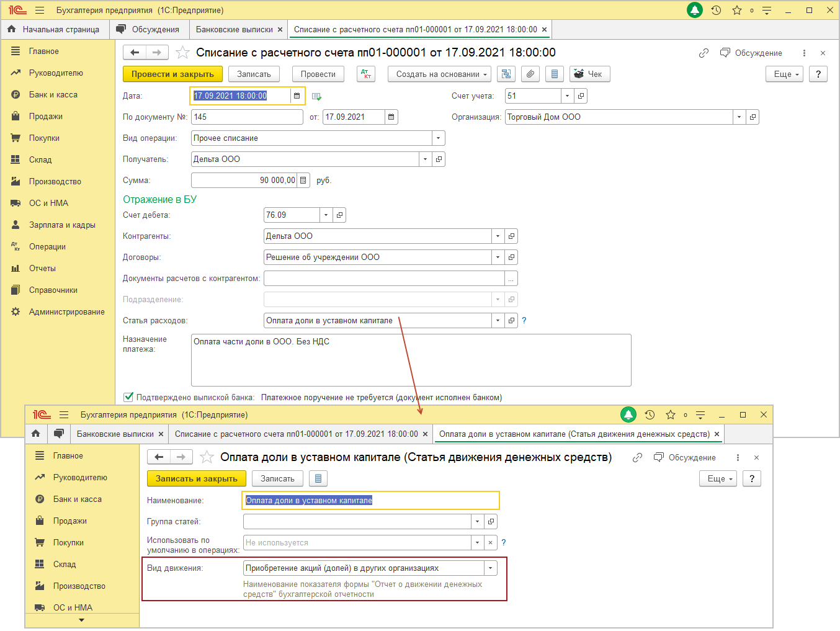Screen dimensions: 840x631
Task: Expand the Группа статей dropdown arrow
Action: pyautogui.click(x=477, y=521)
